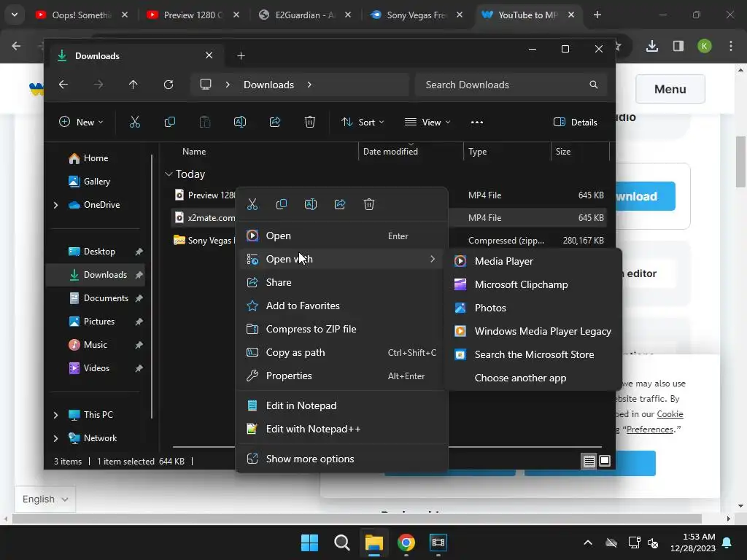Click the Explorer toolbar Delete icon
This screenshot has height=560, width=747.
(x=309, y=122)
